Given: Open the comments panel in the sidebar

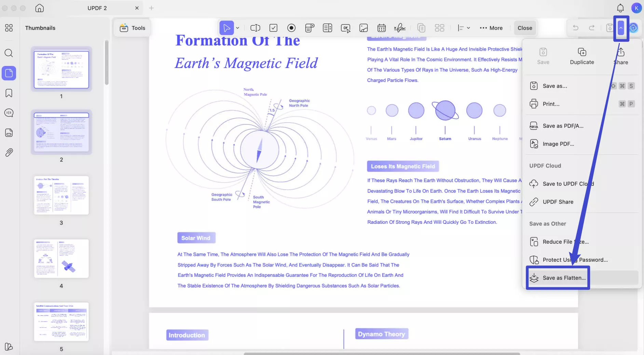Looking at the screenshot, I should tap(9, 113).
